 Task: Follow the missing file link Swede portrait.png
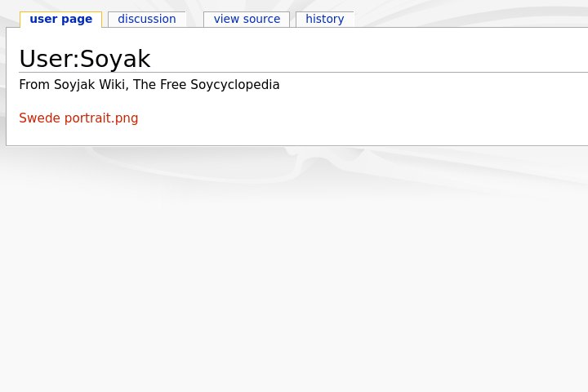[x=78, y=118]
